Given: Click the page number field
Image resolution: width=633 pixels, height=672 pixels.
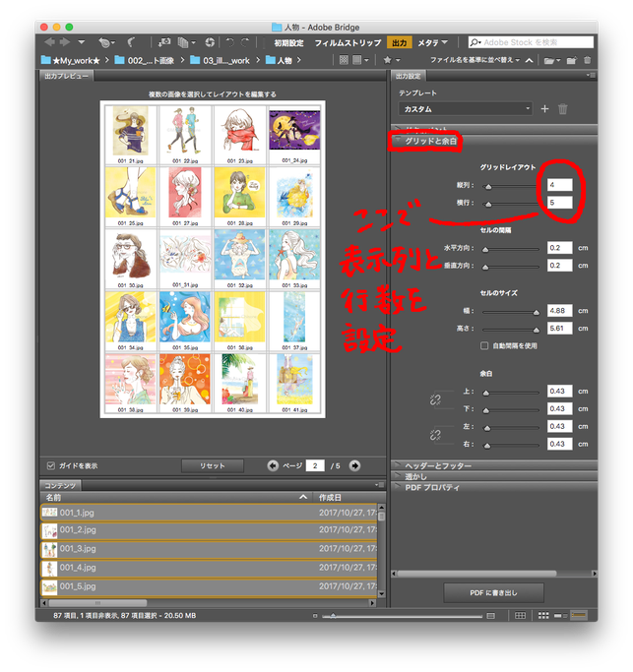Looking at the screenshot, I should coord(315,465).
